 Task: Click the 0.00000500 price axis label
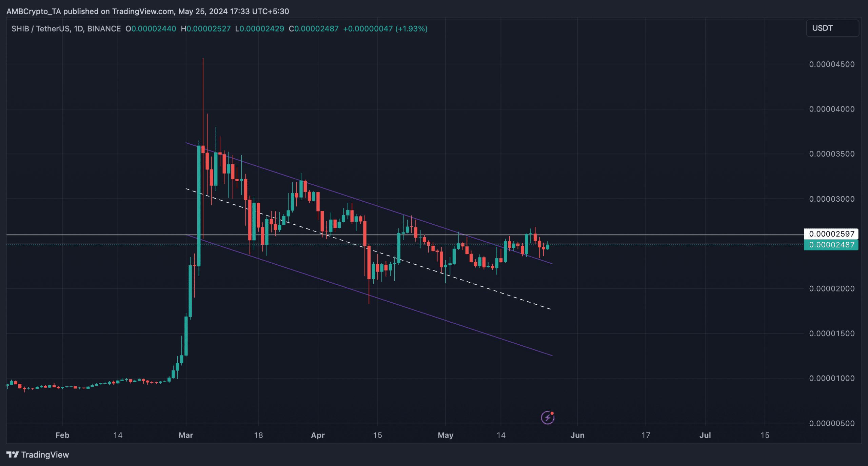coord(832,423)
